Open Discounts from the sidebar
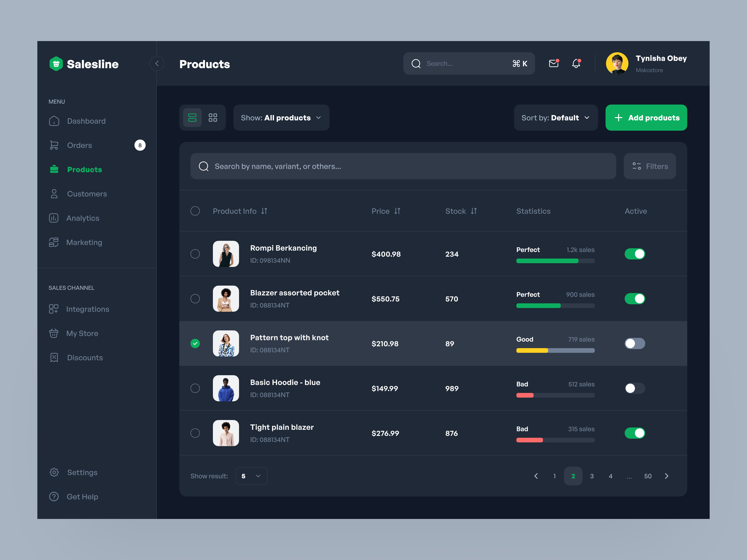 [x=85, y=357]
